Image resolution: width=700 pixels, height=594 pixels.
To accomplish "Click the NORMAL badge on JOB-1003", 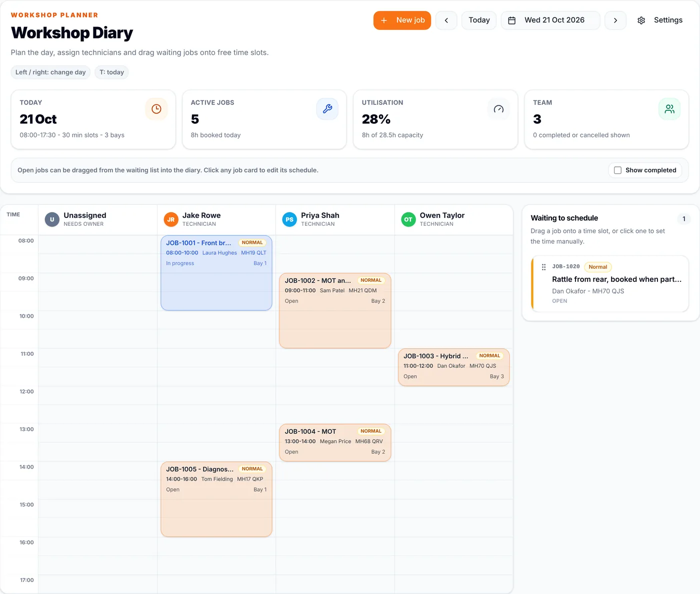I will pos(489,356).
